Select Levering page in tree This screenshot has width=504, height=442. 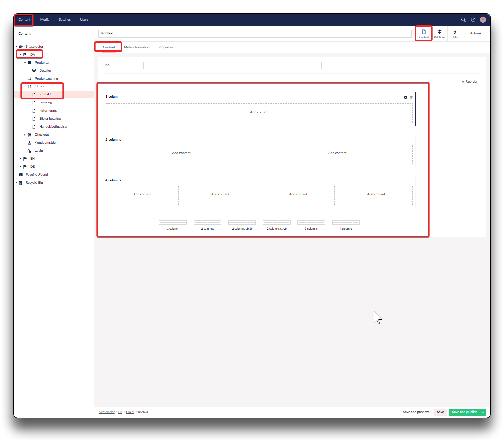pos(46,102)
